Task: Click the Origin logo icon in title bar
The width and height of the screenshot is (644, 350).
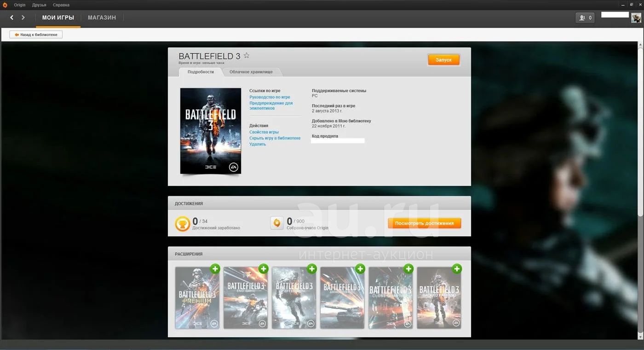Action: click(x=5, y=5)
